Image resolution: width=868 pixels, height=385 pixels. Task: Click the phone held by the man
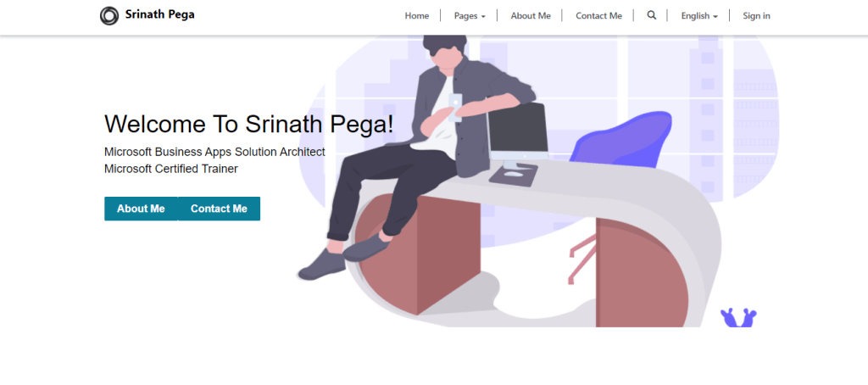454,108
